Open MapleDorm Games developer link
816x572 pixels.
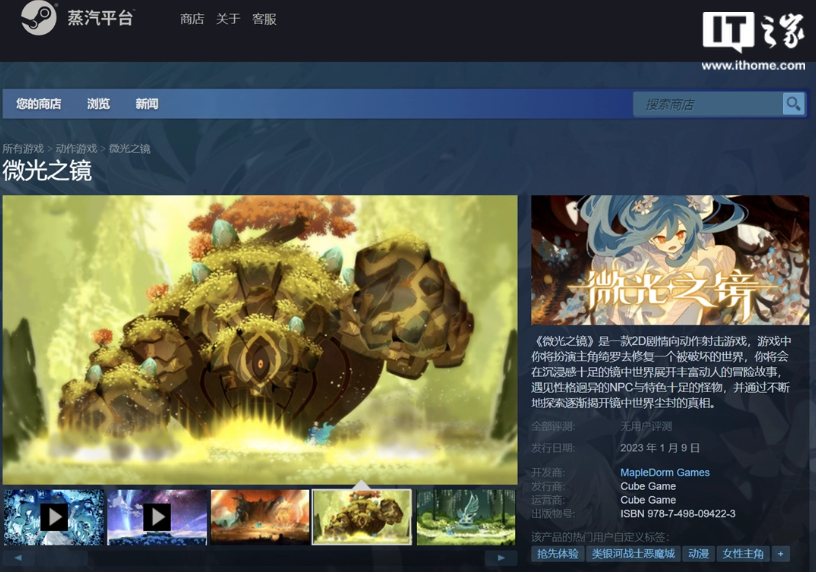pyautogui.click(x=665, y=472)
